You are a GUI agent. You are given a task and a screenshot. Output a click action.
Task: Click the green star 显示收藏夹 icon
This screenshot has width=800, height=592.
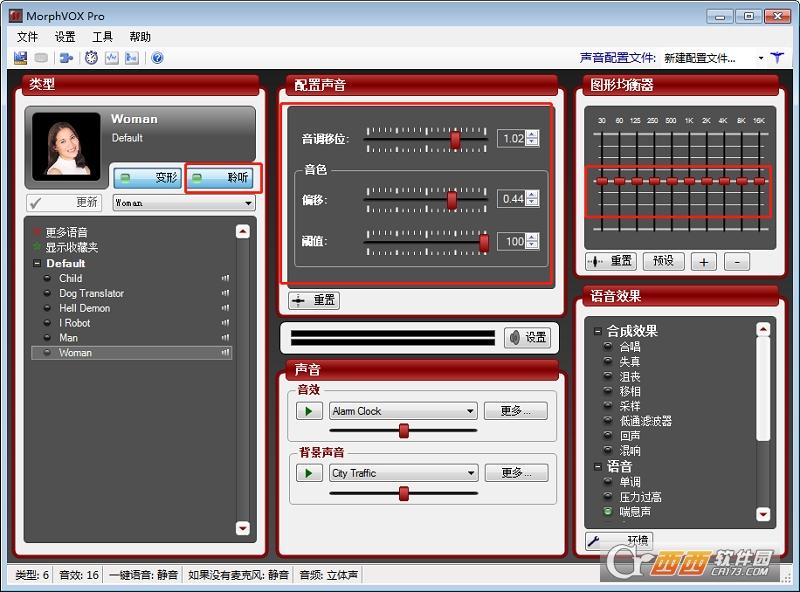pos(37,247)
